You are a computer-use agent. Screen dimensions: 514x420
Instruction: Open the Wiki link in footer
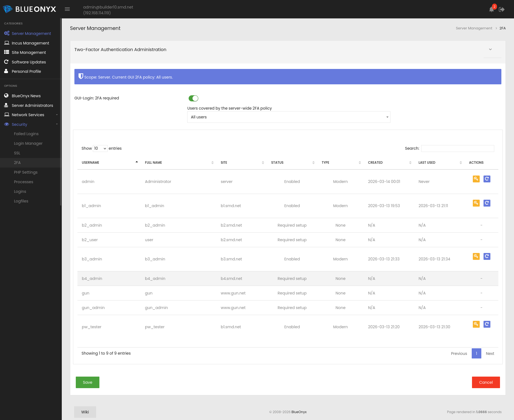point(85,412)
